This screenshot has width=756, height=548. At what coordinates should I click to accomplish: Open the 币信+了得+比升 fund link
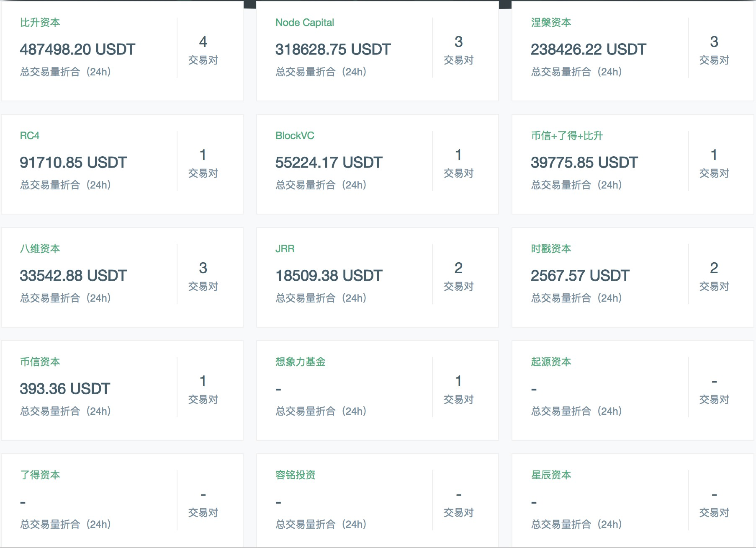[x=567, y=136]
